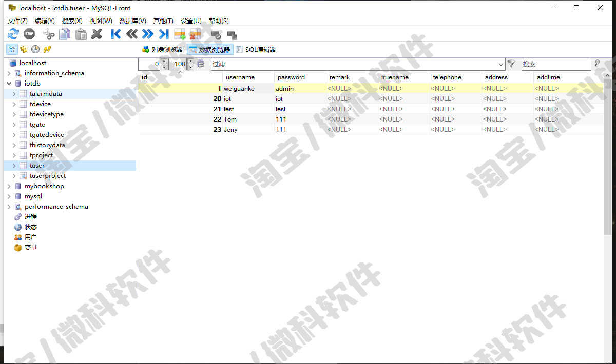Expand the mybookshop database node
The width and height of the screenshot is (616, 364).
pyautogui.click(x=9, y=186)
